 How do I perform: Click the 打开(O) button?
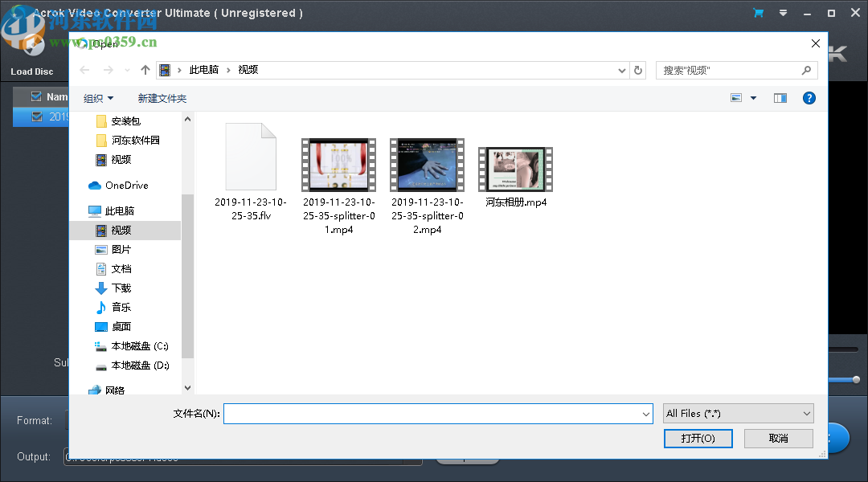tap(698, 439)
